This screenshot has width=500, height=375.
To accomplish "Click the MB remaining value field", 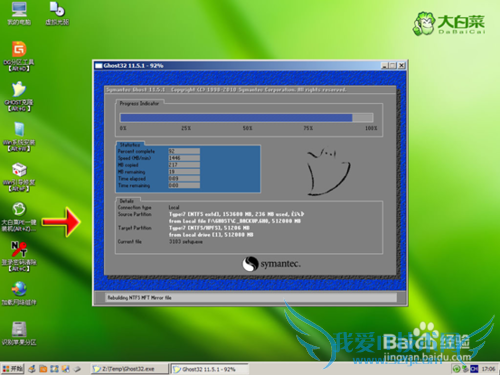I will tap(184, 172).
